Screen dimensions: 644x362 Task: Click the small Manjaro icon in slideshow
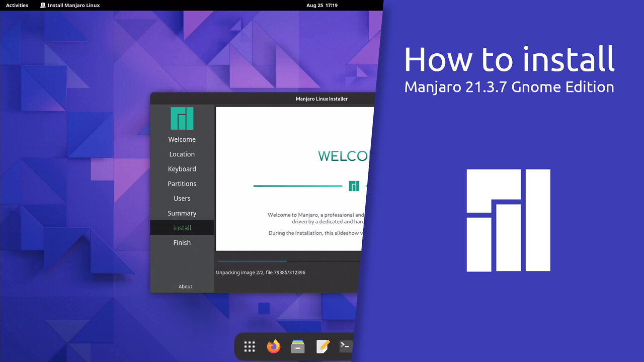point(354,186)
